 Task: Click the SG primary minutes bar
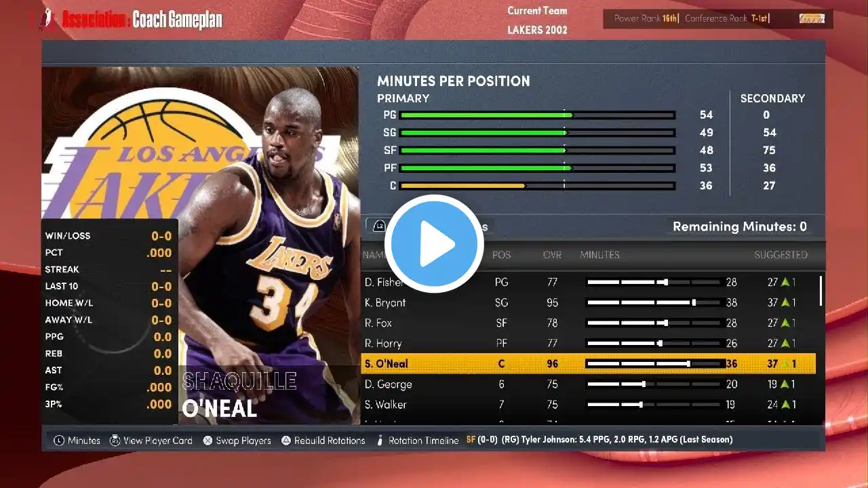tap(537, 133)
